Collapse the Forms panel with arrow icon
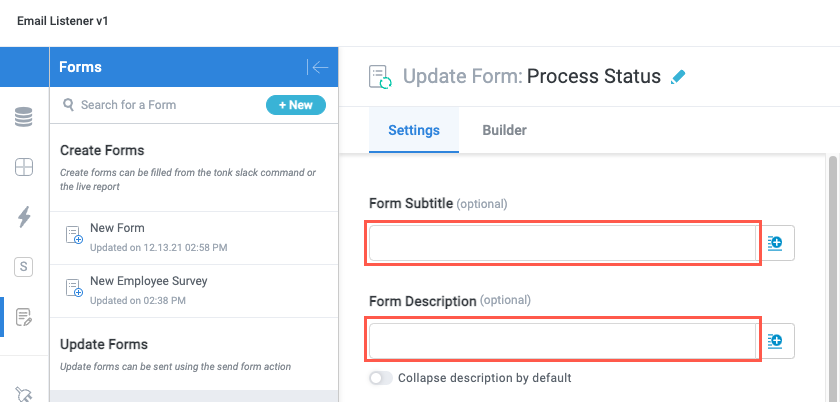Screen dimensions: 840x402 coord(318,67)
